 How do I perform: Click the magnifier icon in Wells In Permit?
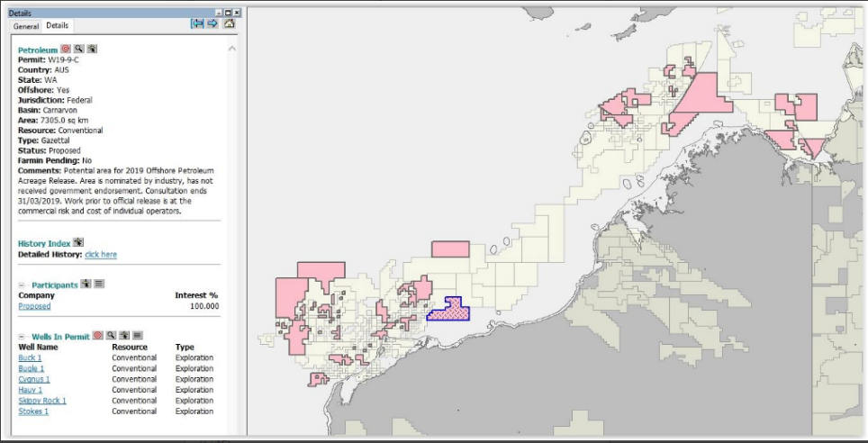[111, 336]
